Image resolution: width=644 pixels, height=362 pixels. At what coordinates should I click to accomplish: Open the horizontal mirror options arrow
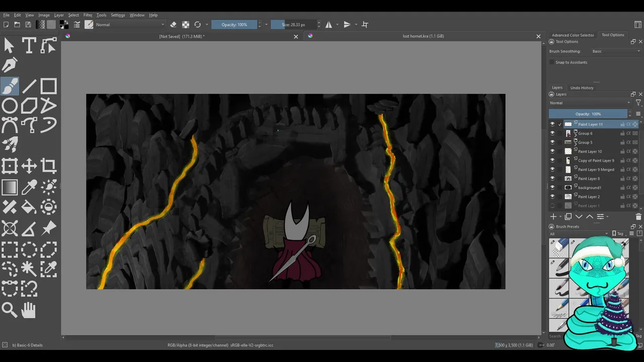(337, 25)
